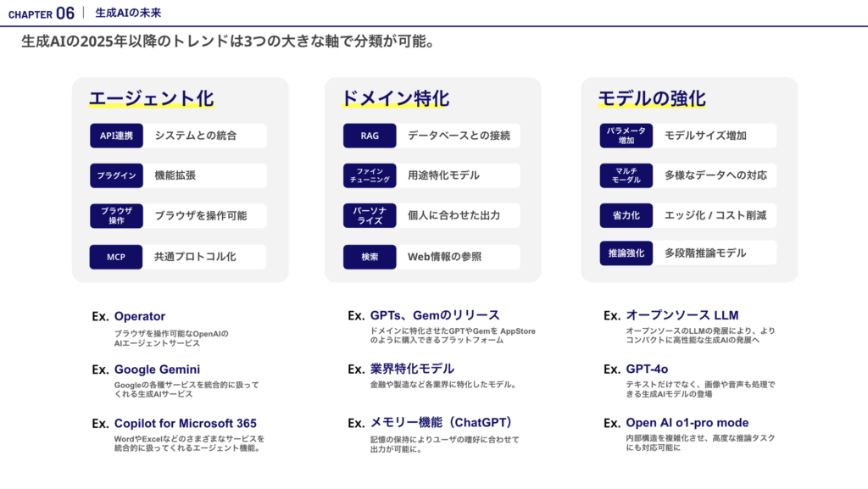Select the プラグイン label badge

coord(116,175)
